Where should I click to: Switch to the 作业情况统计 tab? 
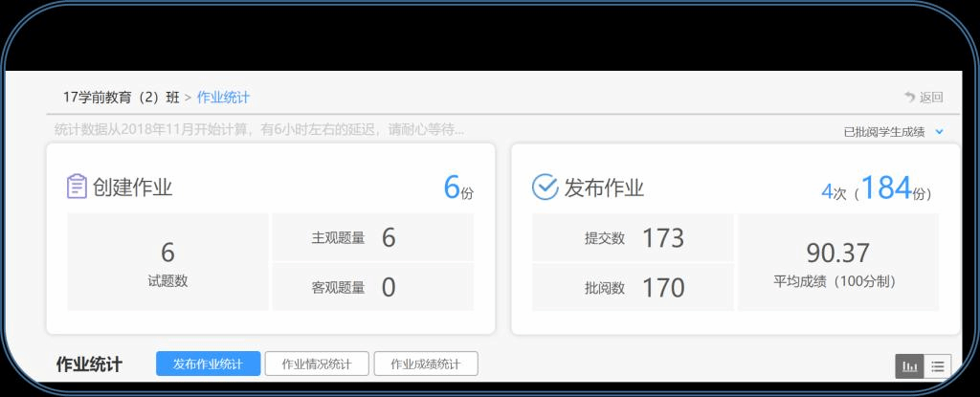click(x=316, y=364)
